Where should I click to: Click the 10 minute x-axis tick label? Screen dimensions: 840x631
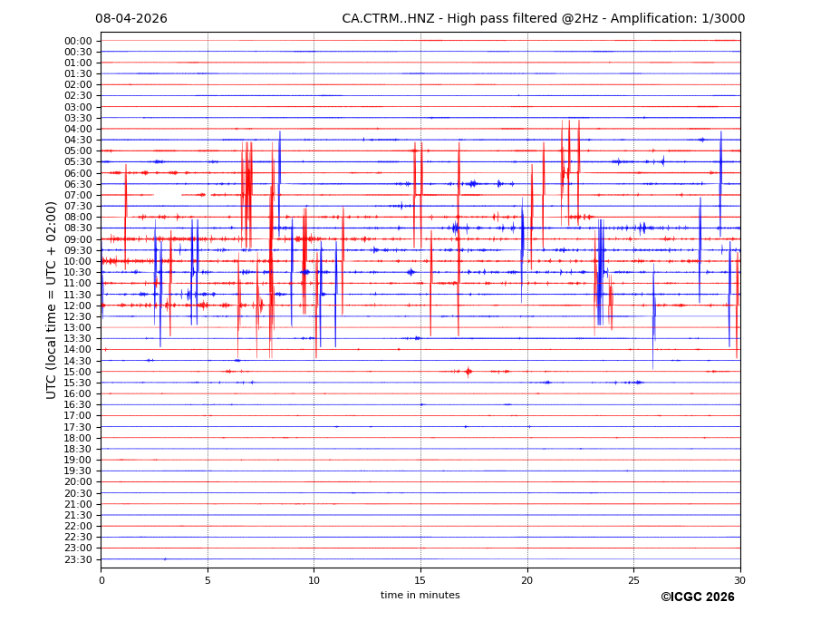[x=314, y=580]
